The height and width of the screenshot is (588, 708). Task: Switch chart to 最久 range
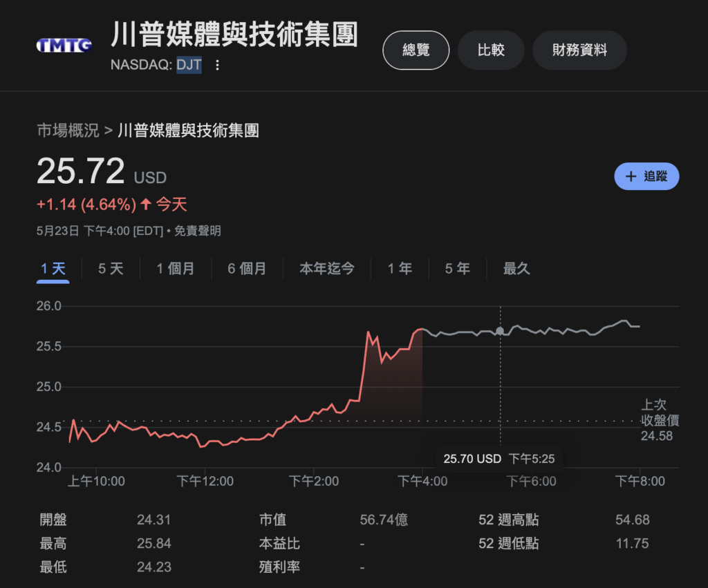pyautogui.click(x=516, y=269)
